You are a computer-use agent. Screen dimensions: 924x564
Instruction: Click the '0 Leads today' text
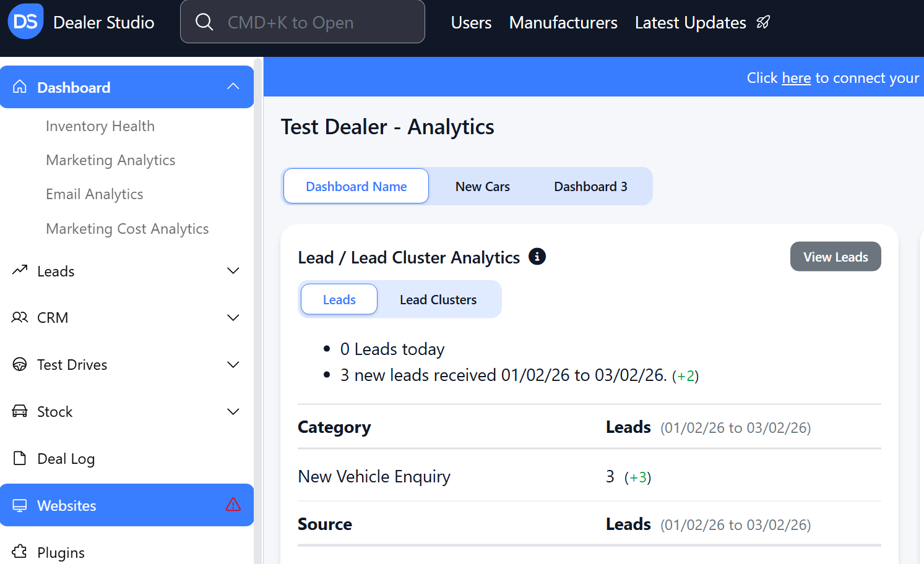[x=392, y=349]
